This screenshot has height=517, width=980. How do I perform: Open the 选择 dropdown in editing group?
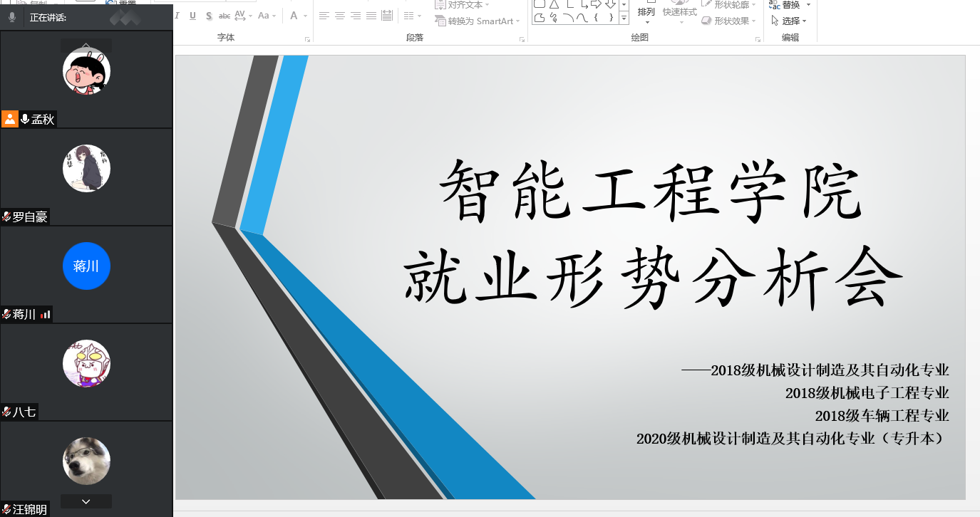click(x=790, y=21)
